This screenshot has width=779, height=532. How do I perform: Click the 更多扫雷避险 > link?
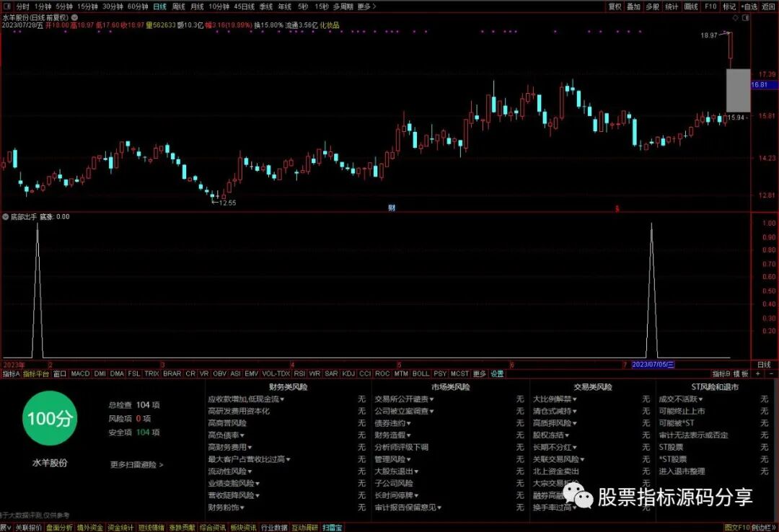(136, 465)
